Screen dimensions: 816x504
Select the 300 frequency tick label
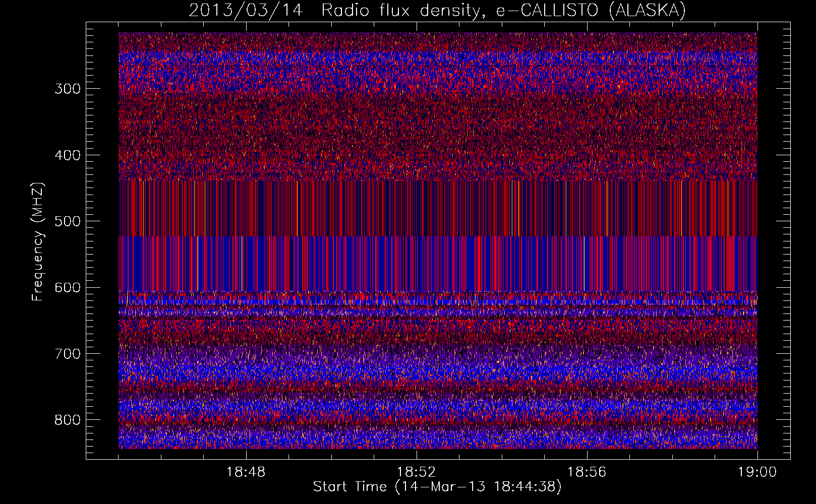coord(68,89)
